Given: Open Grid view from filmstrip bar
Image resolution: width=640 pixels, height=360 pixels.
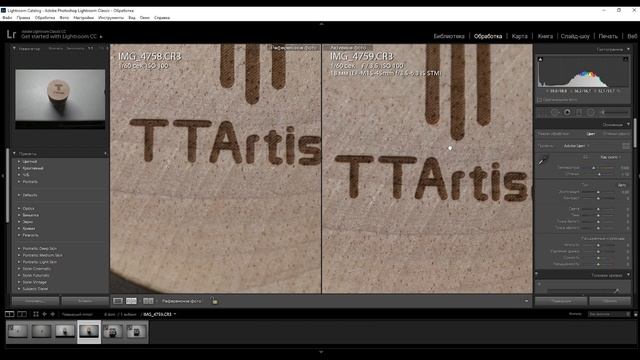Looking at the screenshot, I should [36, 314].
